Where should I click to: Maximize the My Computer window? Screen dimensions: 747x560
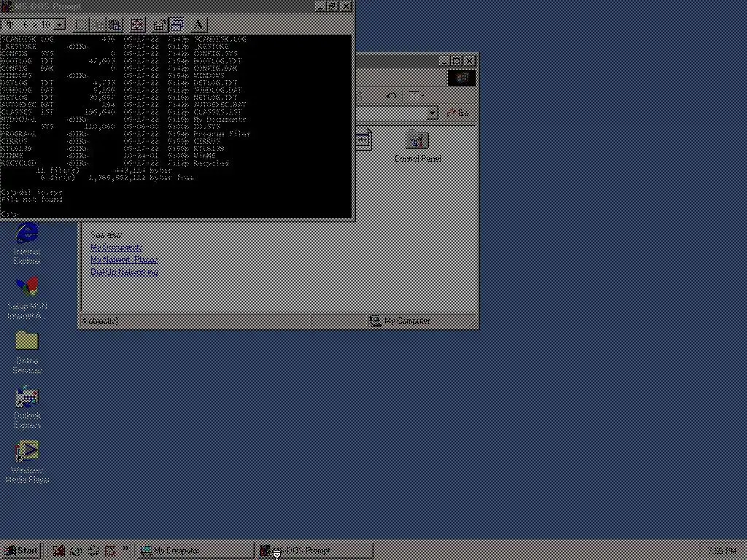click(457, 61)
